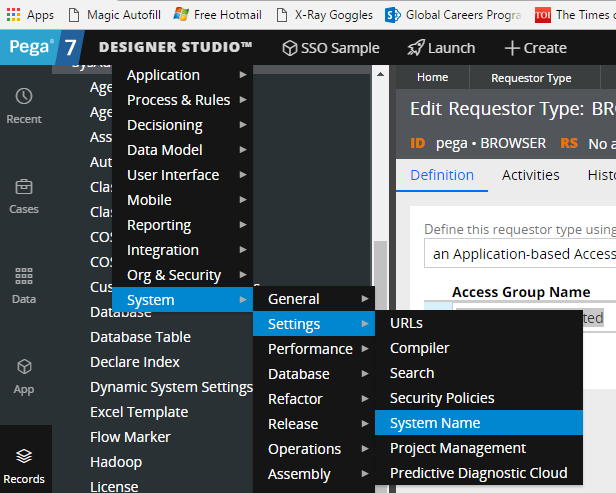616x493 pixels.
Task: Expand the General submenu
Action: [x=314, y=299]
